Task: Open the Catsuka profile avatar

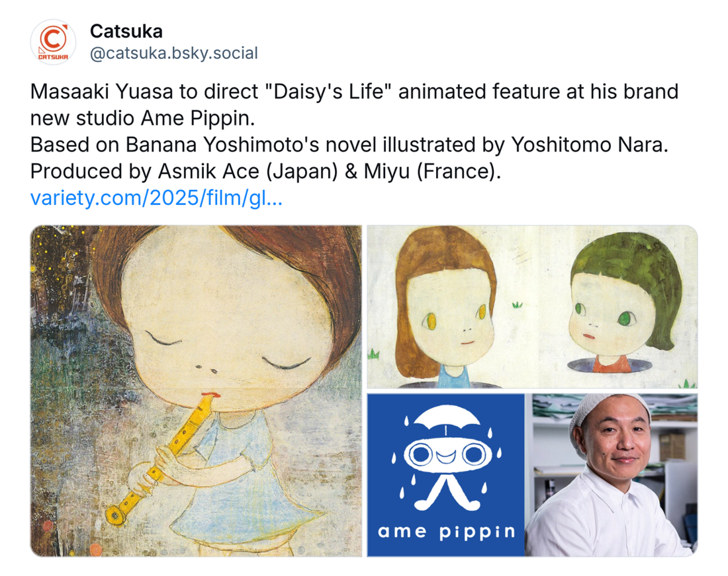Action: tap(54, 42)
